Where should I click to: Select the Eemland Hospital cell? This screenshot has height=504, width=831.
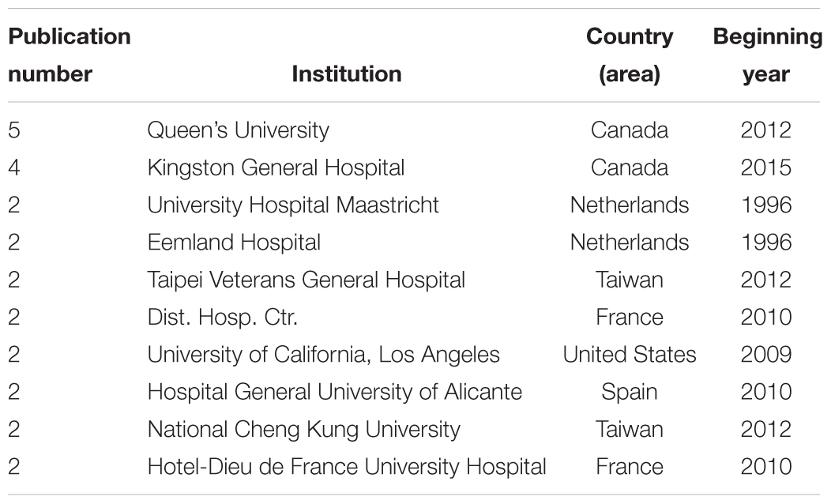coord(234,243)
